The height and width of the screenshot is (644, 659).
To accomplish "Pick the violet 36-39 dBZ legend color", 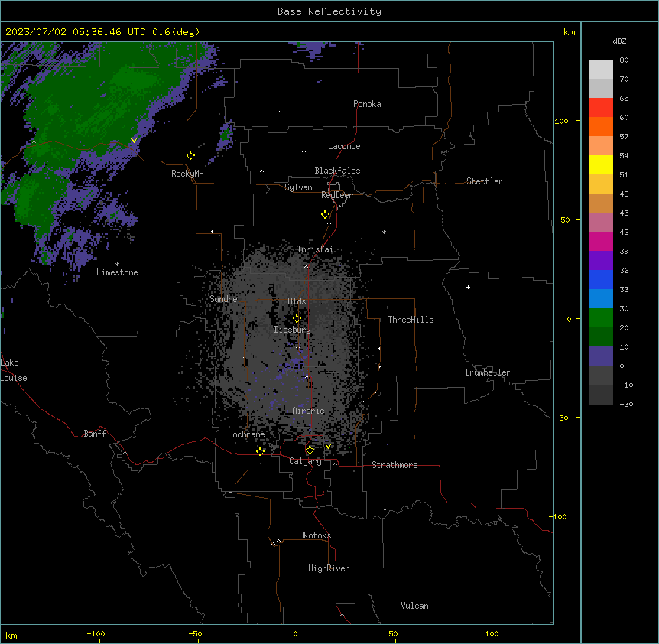I will pyautogui.click(x=601, y=261).
